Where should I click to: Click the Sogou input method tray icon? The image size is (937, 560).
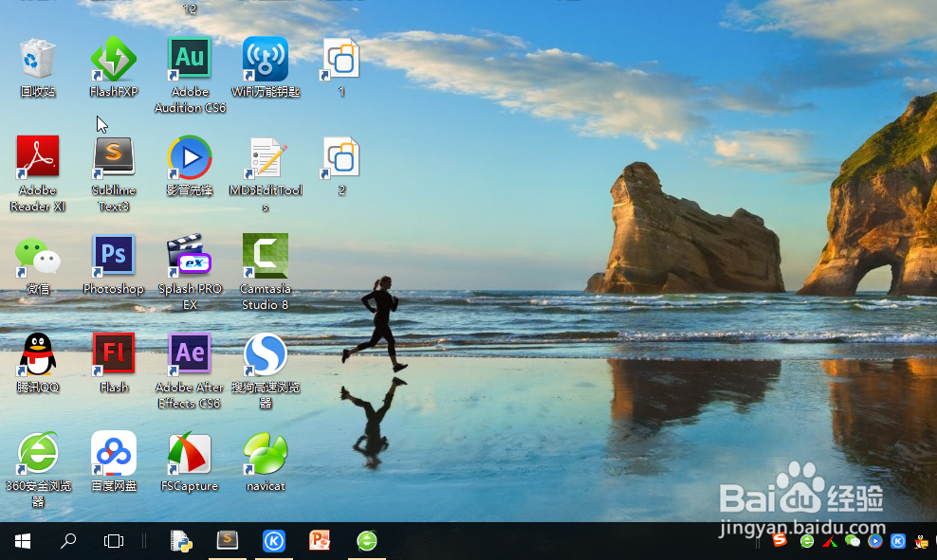coord(780,540)
